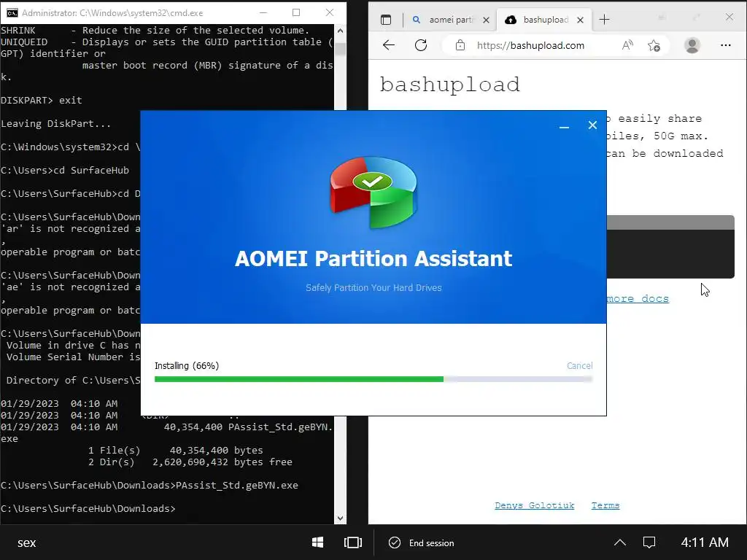This screenshot has width=747, height=560.
Task: Minimize the Administrator cmd window
Action: [x=263, y=12]
